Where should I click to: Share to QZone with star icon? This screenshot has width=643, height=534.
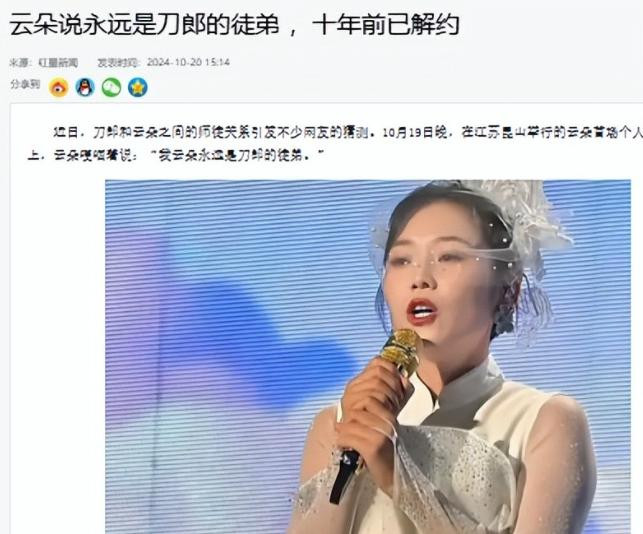(x=137, y=87)
